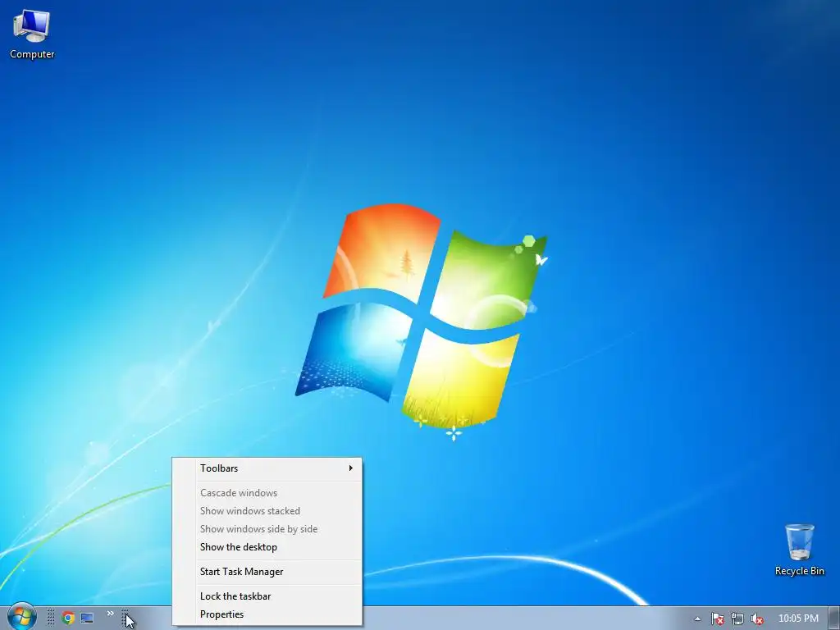Image resolution: width=840 pixels, height=630 pixels.
Task: Expand the Quick Launch overflow chevron
Action: click(110, 614)
